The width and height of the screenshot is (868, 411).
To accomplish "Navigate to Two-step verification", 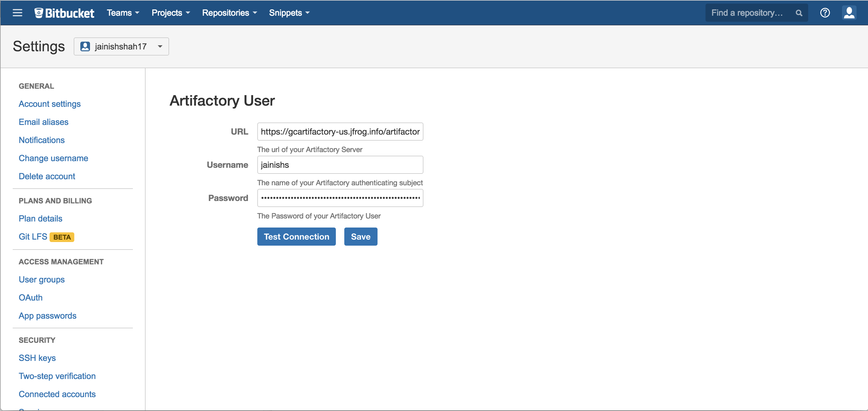I will (x=57, y=376).
